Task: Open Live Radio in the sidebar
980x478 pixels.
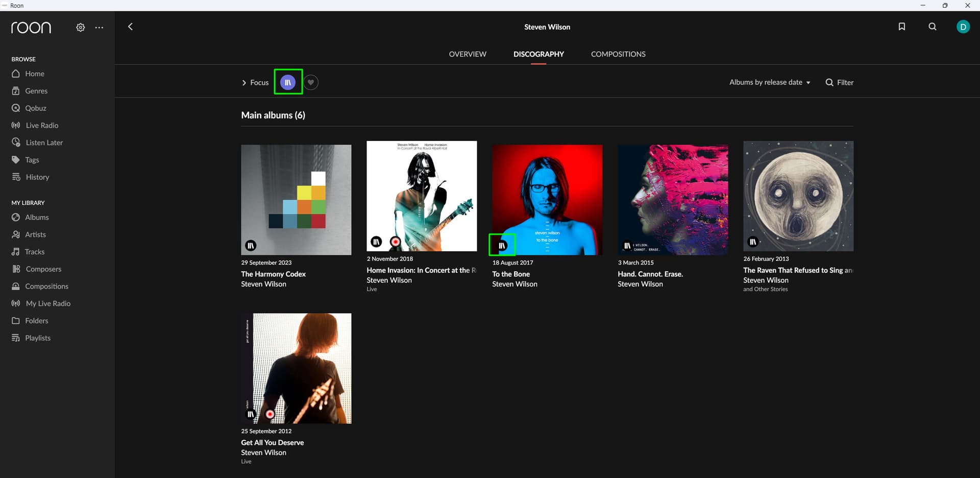Action: 41,125
